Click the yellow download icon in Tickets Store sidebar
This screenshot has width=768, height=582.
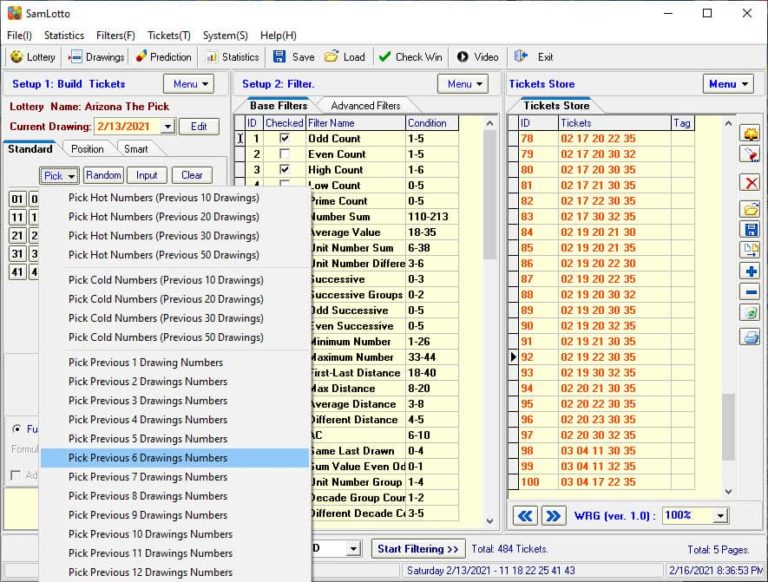(750, 133)
